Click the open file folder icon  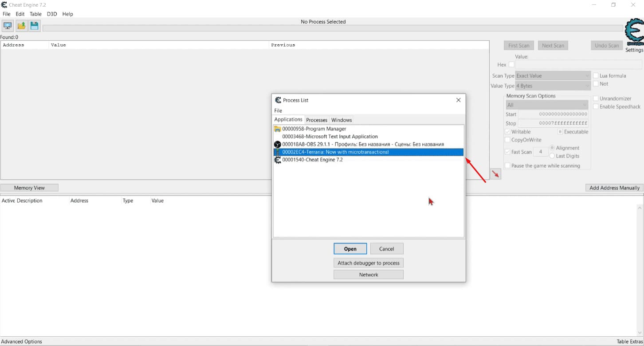pos(21,26)
